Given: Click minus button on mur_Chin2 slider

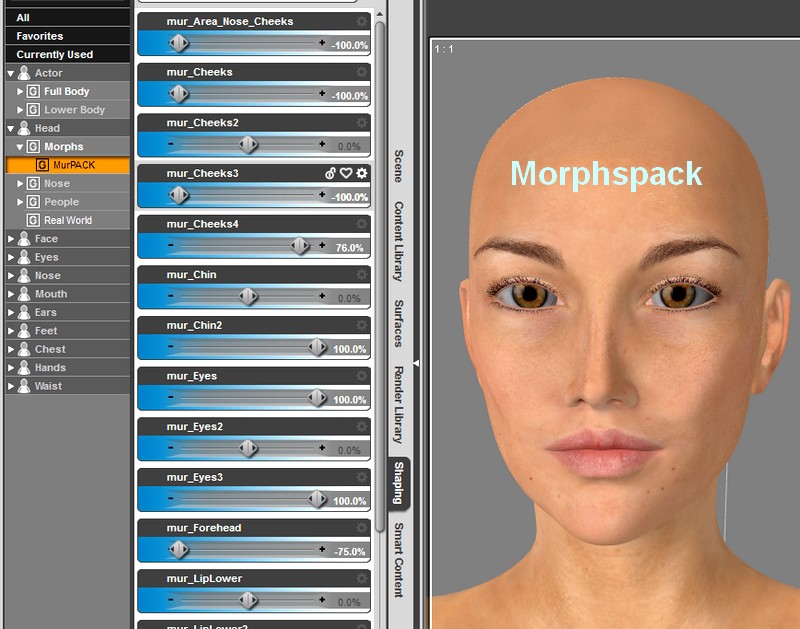Looking at the screenshot, I should (170, 346).
